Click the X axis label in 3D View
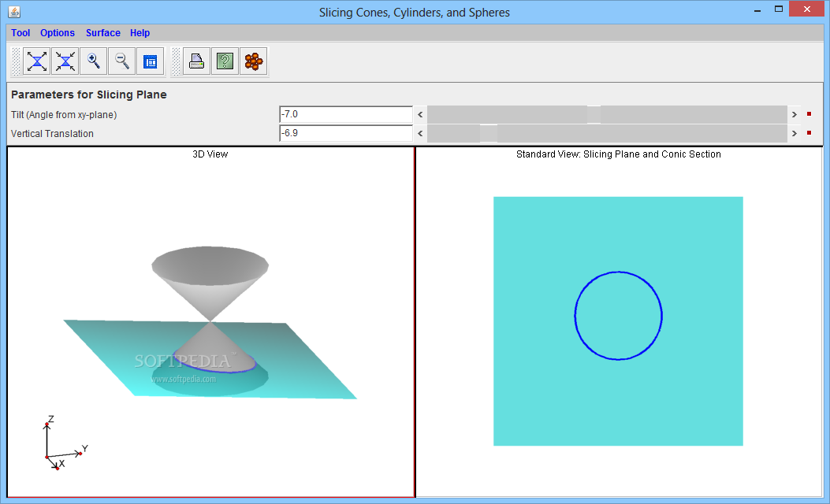The image size is (830, 504). (x=62, y=463)
